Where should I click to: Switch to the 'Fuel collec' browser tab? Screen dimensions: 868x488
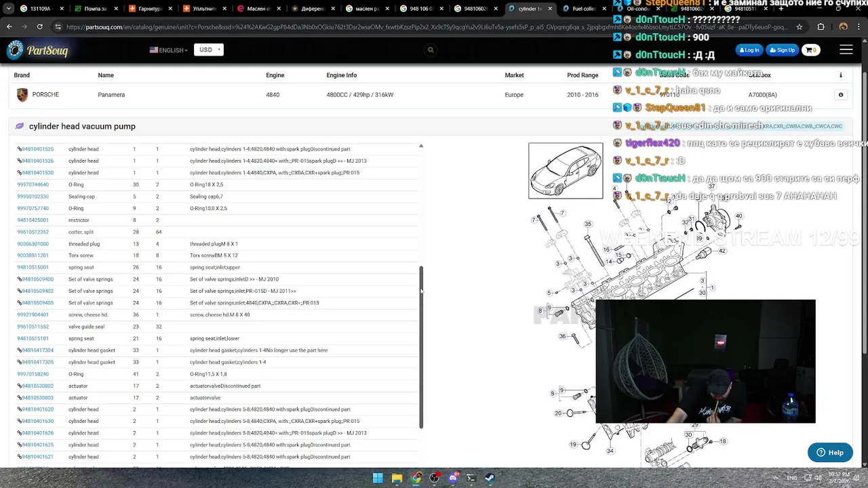(x=583, y=9)
